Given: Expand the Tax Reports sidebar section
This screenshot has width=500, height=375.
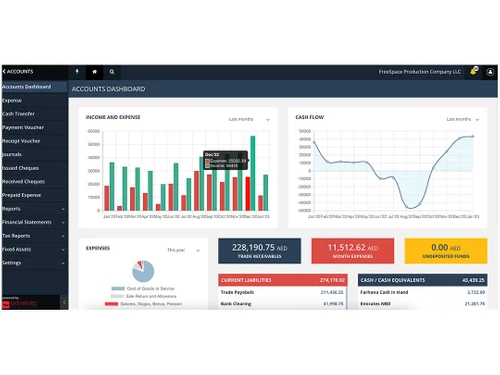Looking at the screenshot, I should (x=35, y=236).
